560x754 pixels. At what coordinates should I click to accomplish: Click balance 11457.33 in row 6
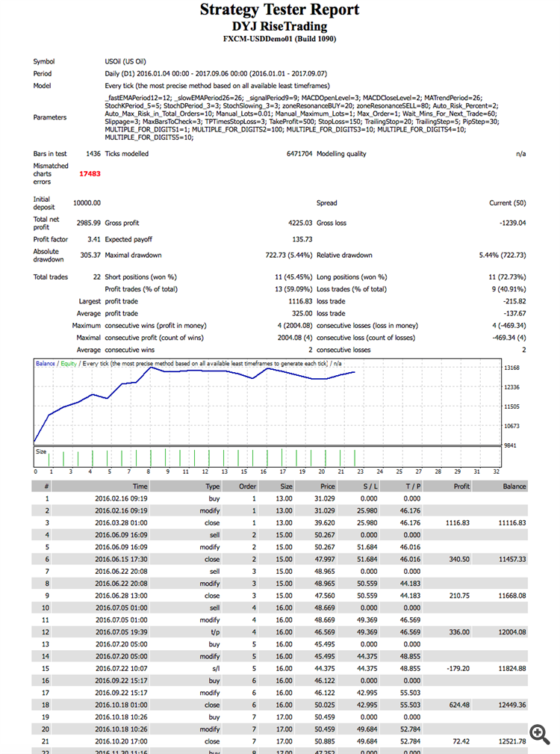(x=512, y=559)
